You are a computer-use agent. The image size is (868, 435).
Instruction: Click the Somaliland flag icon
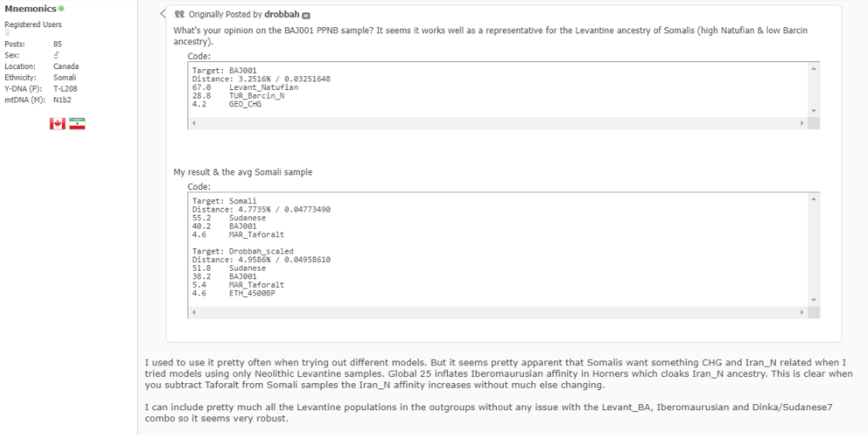click(x=77, y=124)
